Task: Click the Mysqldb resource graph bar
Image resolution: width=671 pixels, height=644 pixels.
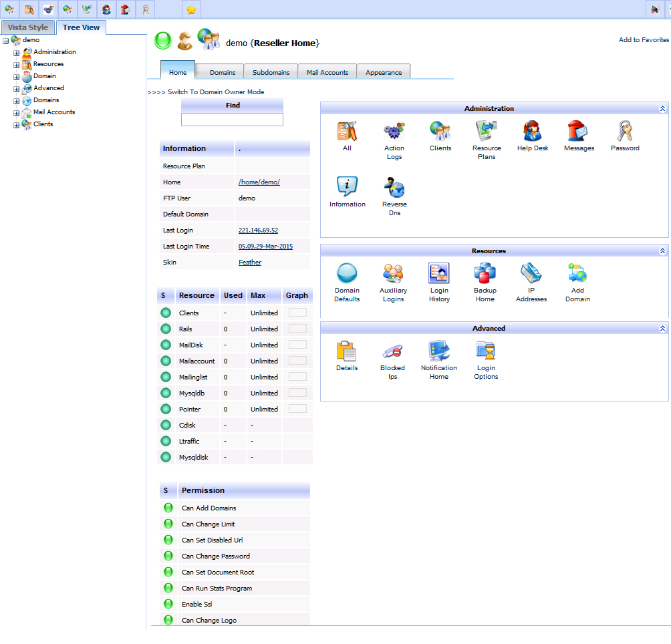Action: point(297,393)
